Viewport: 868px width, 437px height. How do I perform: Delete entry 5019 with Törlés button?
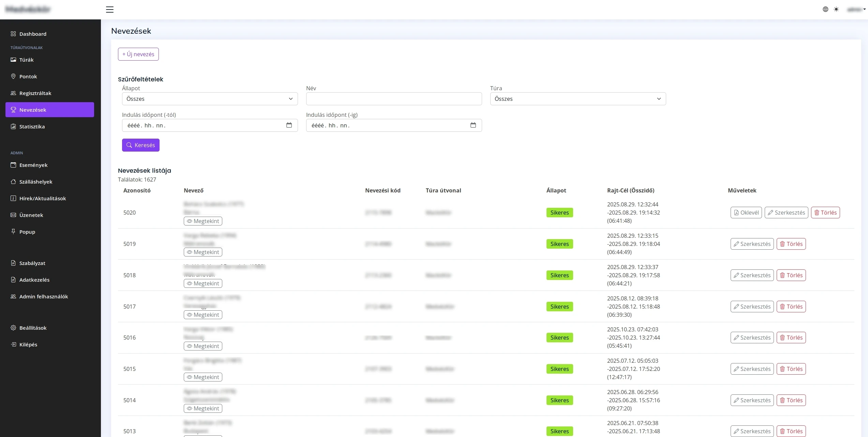[791, 244]
